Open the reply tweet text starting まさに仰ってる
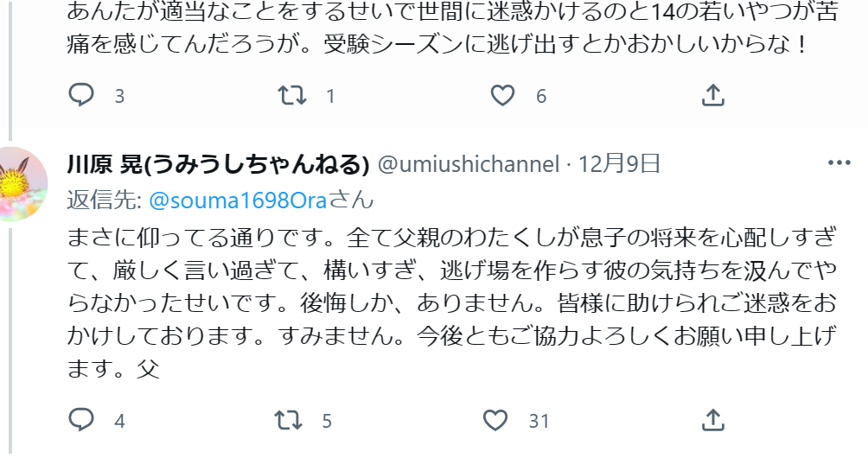Screen dimensions: 868x458 [x=451, y=302]
